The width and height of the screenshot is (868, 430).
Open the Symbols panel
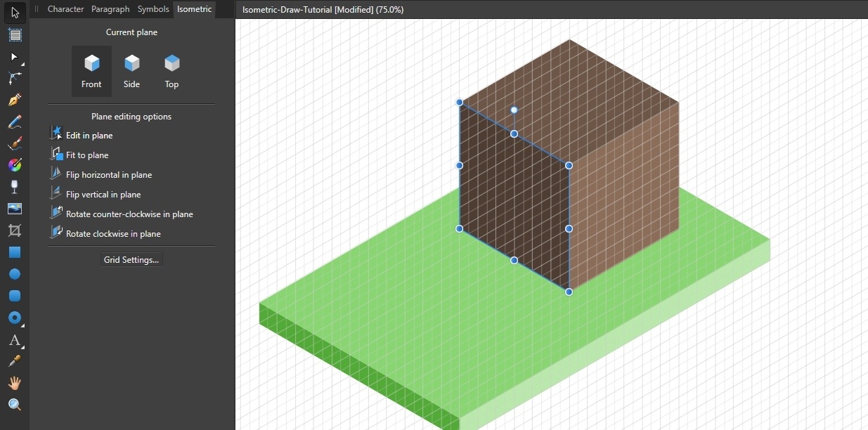click(x=153, y=9)
